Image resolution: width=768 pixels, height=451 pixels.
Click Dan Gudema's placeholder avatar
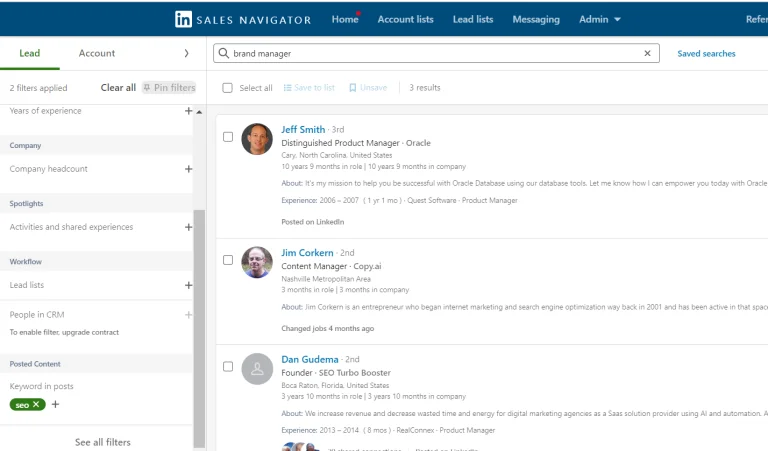click(257, 369)
